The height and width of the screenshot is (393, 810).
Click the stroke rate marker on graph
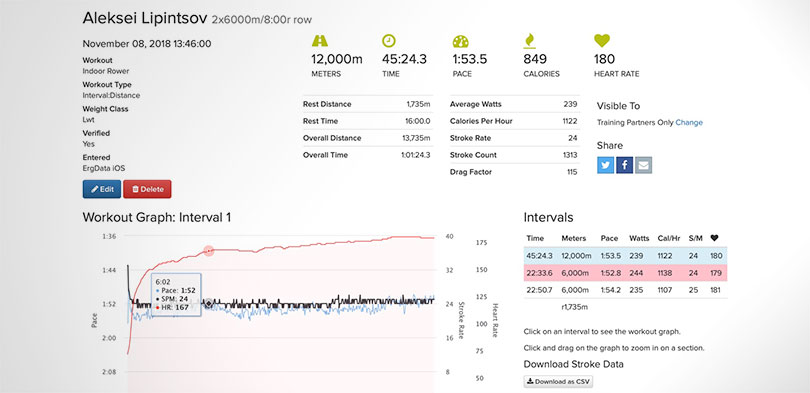click(209, 303)
